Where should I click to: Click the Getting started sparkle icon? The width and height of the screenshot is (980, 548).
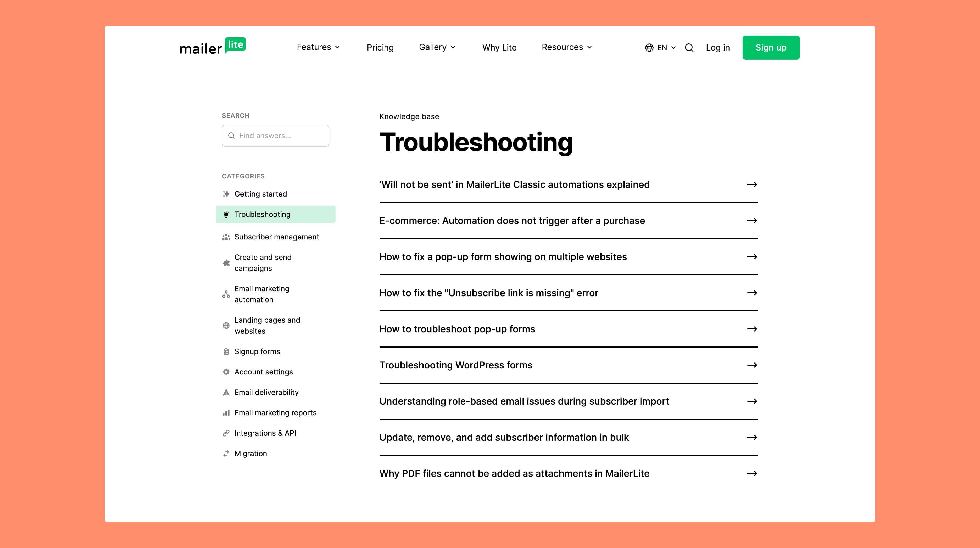pyautogui.click(x=226, y=194)
